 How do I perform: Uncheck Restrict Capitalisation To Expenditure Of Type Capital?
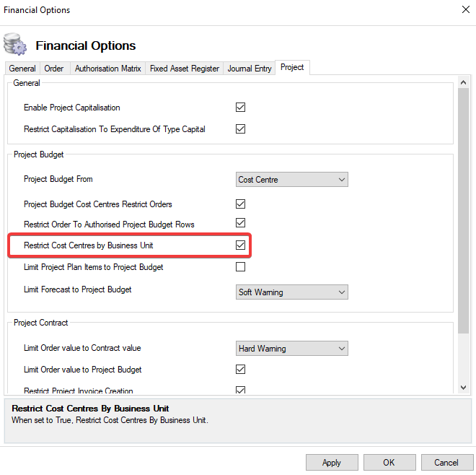[241, 129]
